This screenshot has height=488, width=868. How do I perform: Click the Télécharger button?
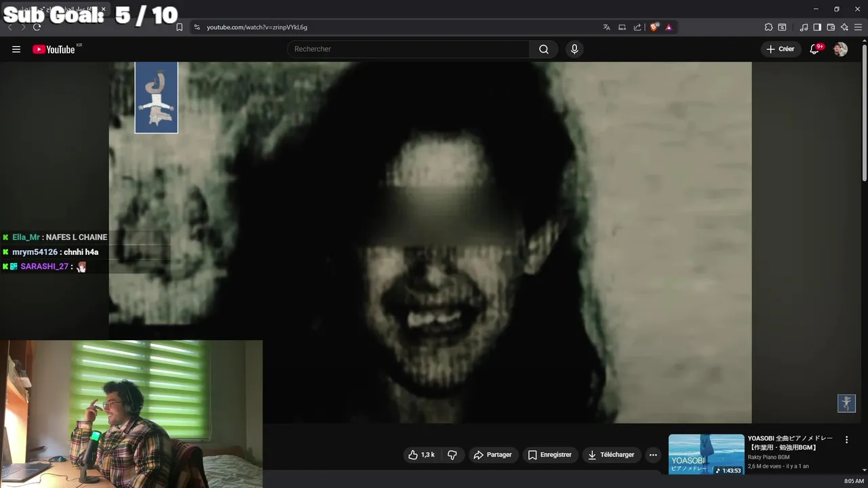[x=611, y=455]
